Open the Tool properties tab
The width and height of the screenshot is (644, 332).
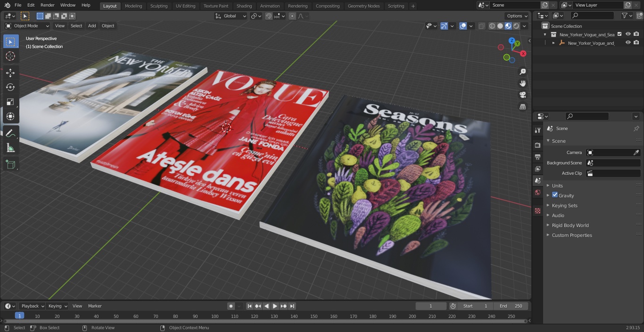(537, 130)
